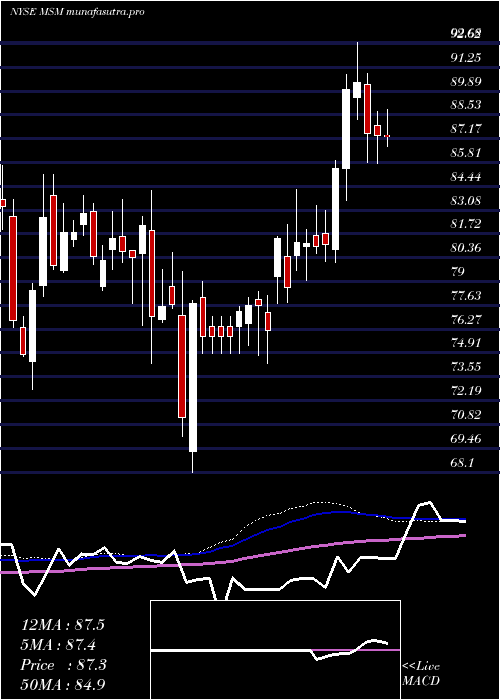500x700 pixels.
Task: Click the 5MA : 87.4 readout
Action: [x=59, y=645]
